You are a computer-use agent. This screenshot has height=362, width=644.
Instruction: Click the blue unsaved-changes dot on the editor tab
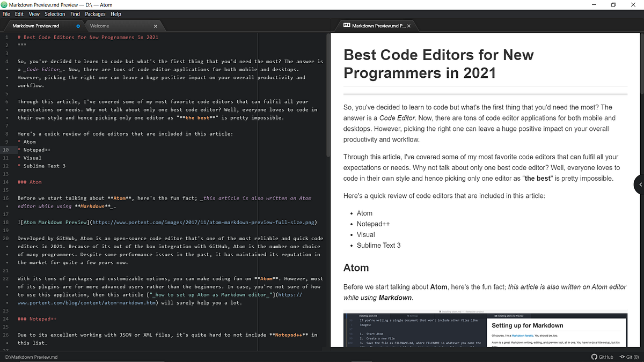click(78, 25)
